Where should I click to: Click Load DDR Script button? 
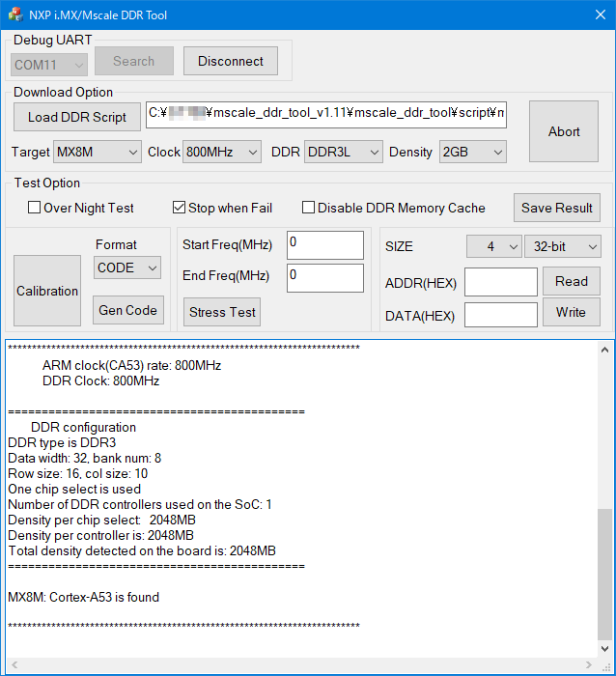coord(77,117)
